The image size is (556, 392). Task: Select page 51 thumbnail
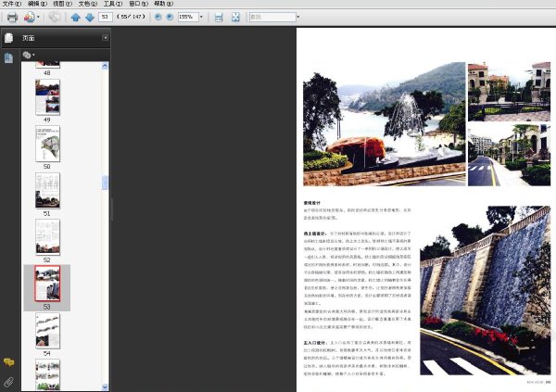(47, 191)
